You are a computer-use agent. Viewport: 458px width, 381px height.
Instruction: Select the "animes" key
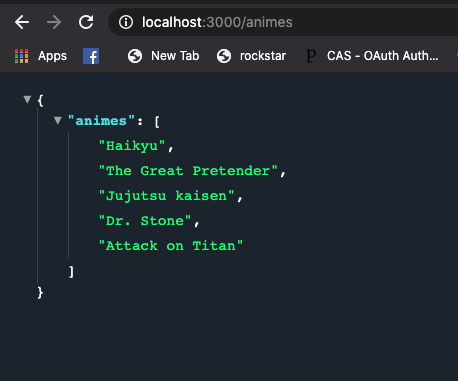tap(101, 121)
